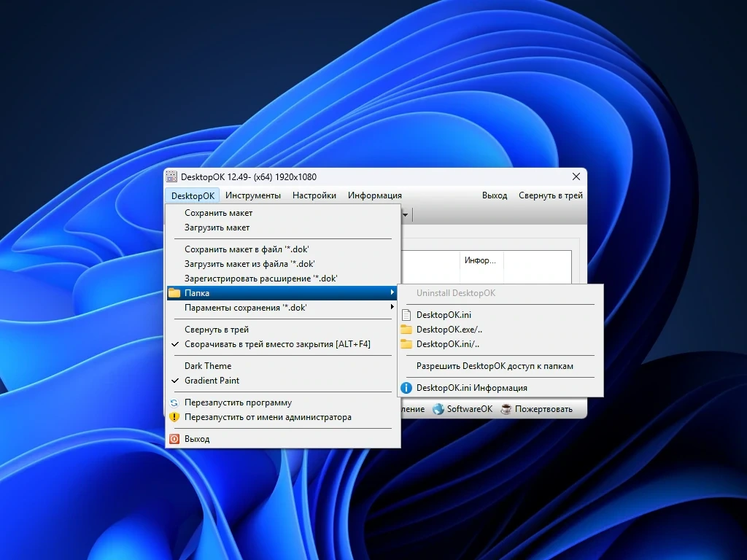747x560 pixels.
Task: Select DesktopOK.ini Информация entry
Action: 500,388
